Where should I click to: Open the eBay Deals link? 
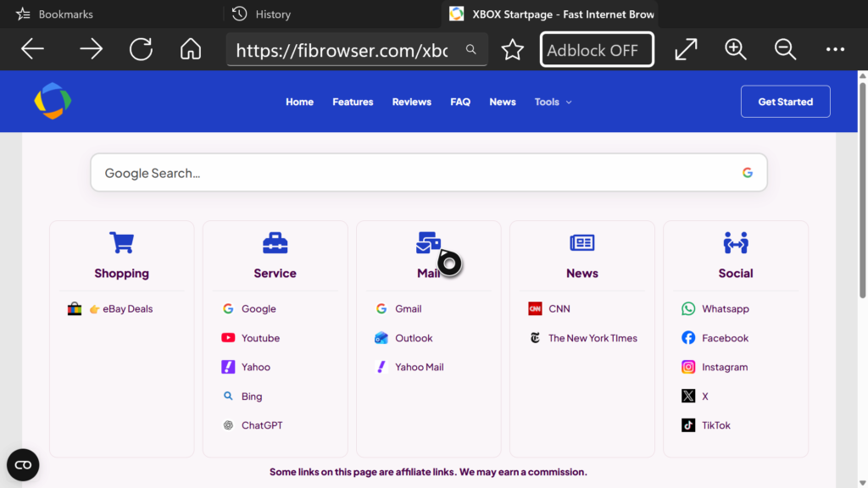coord(111,308)
